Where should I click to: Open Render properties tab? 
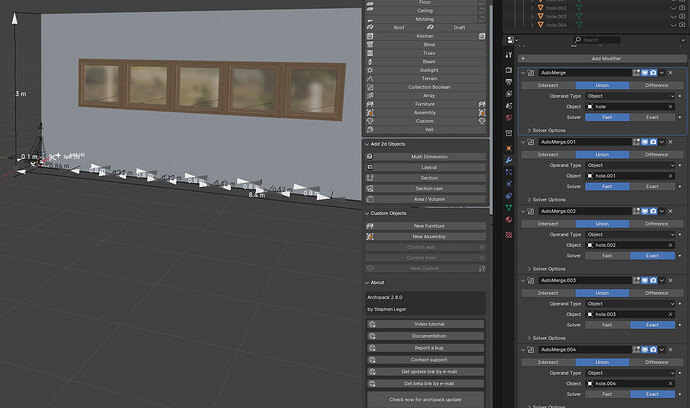[509, 70]
